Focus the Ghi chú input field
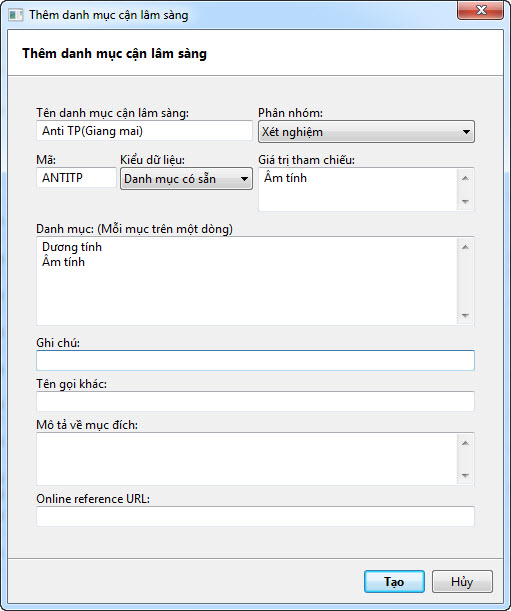 tap(255, 360)
